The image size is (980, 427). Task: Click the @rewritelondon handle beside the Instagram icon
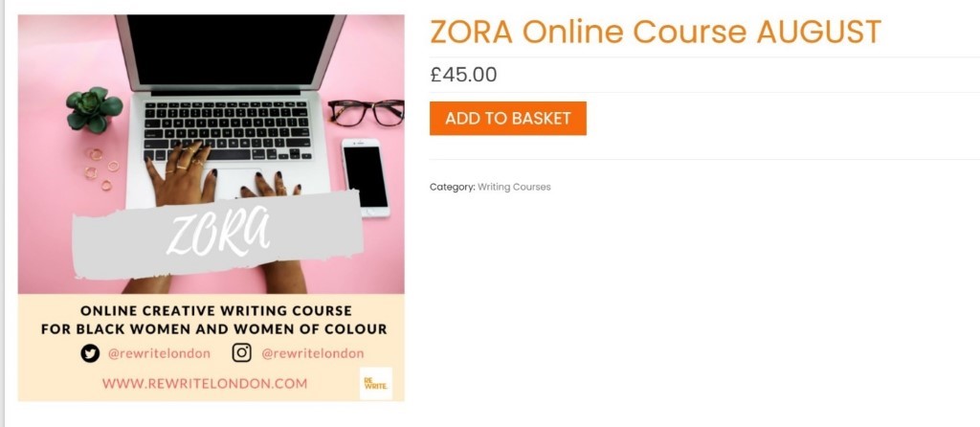(313, 354)
